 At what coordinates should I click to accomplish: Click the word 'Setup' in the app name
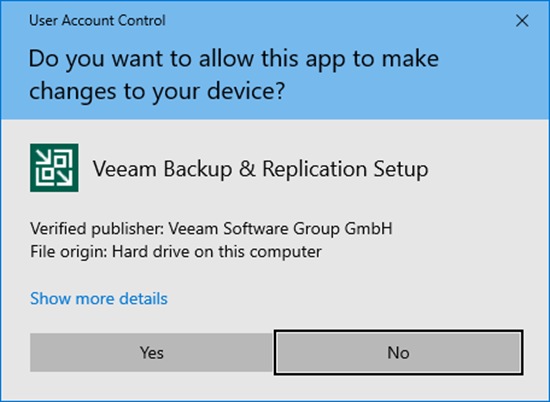pyautogui.click(x=401, y=169)
